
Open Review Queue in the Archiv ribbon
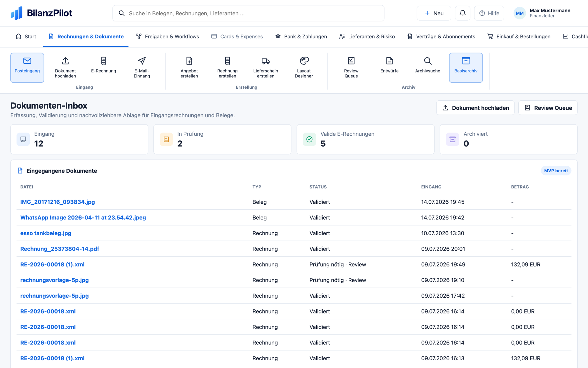tap(351, 67)
